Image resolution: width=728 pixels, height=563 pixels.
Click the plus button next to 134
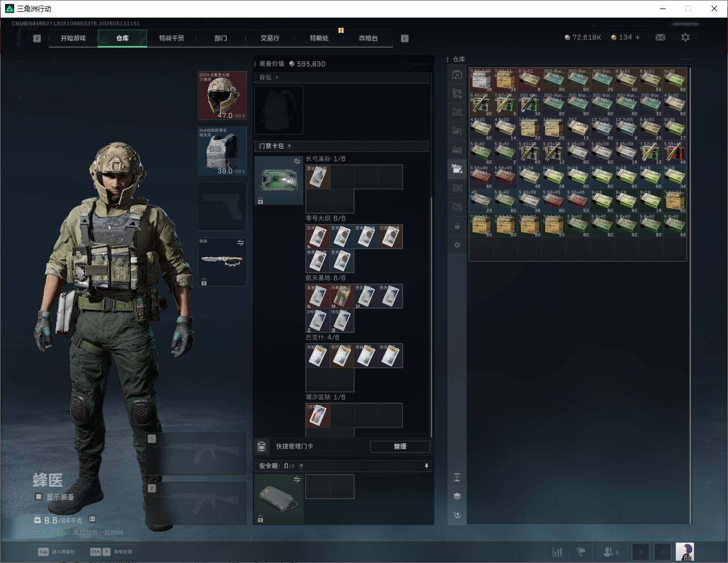click(x=638, y=37)
